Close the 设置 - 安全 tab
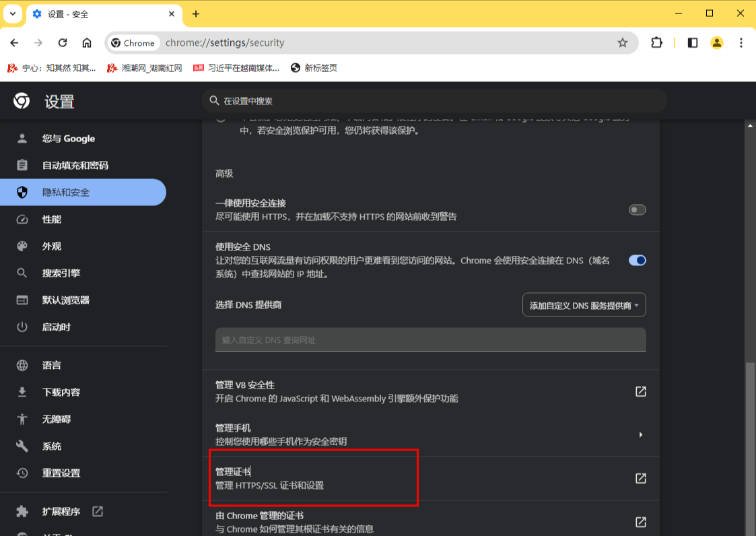This screenshot has width=756, height=536. pyautogui.click(x=171, y=14)
